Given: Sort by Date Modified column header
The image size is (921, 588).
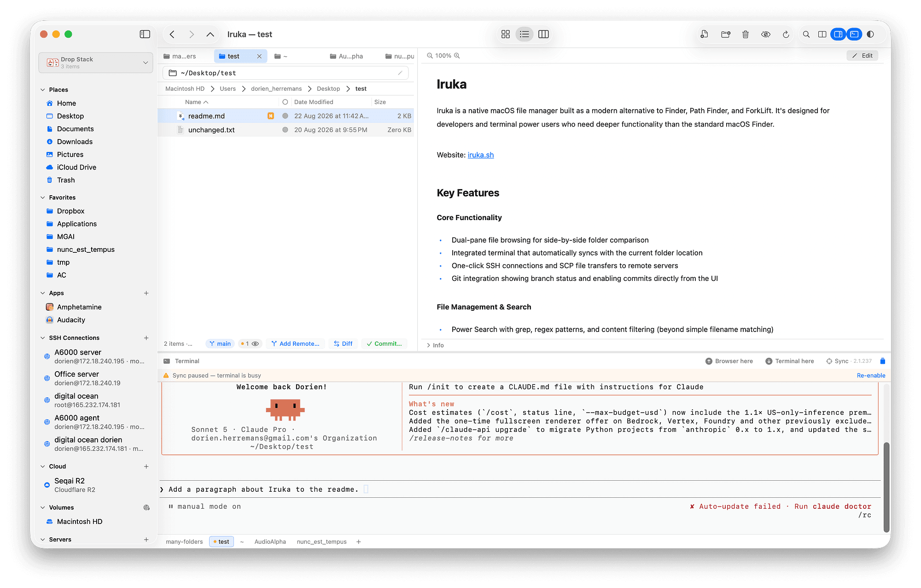Looking at the screenshot, I should click(x=314, y=102).
